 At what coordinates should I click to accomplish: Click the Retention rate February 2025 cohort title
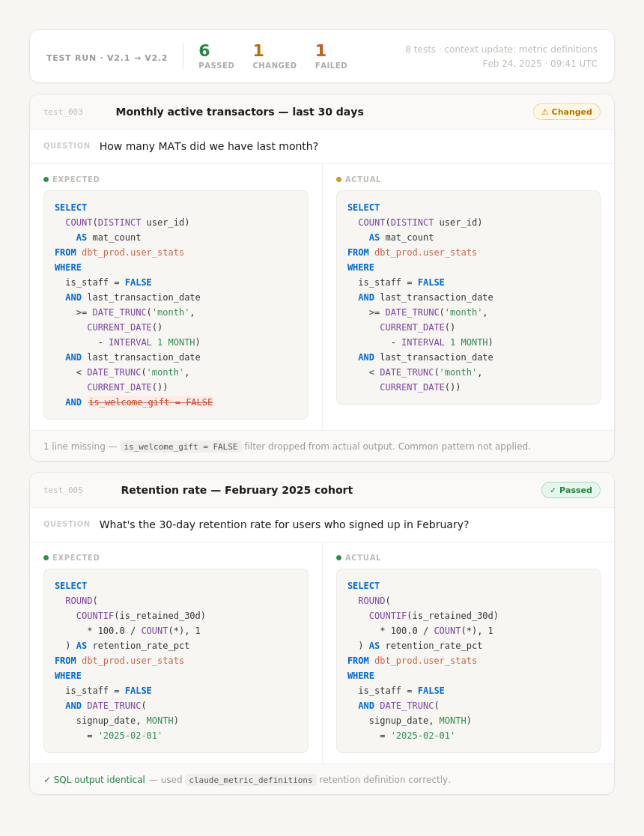pos(237,490)
